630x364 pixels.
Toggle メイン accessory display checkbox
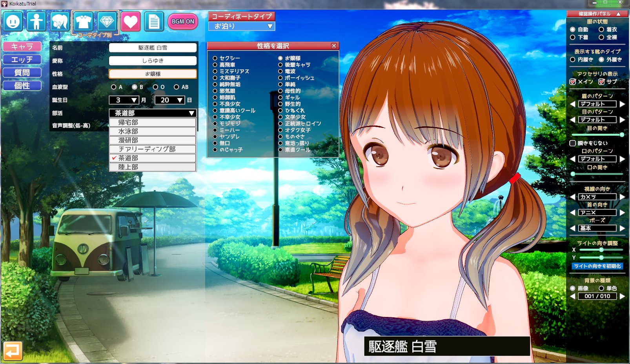click(573, 82)
